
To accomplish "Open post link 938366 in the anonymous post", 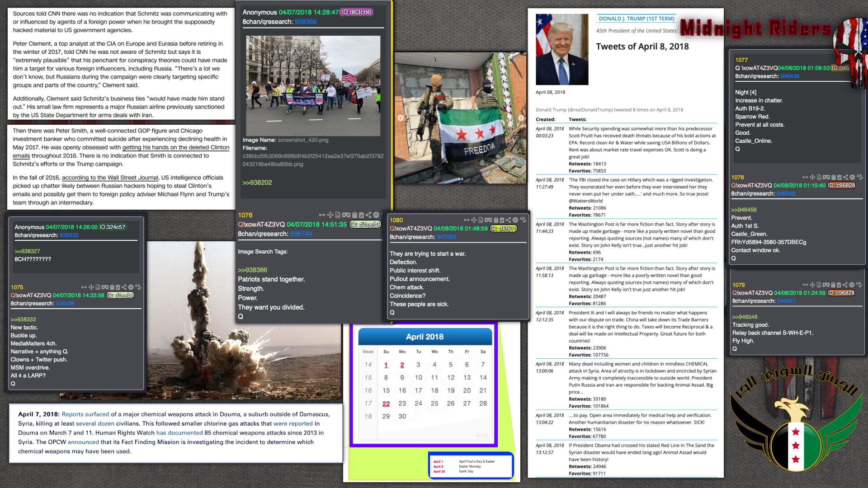I will click(306, 22).
